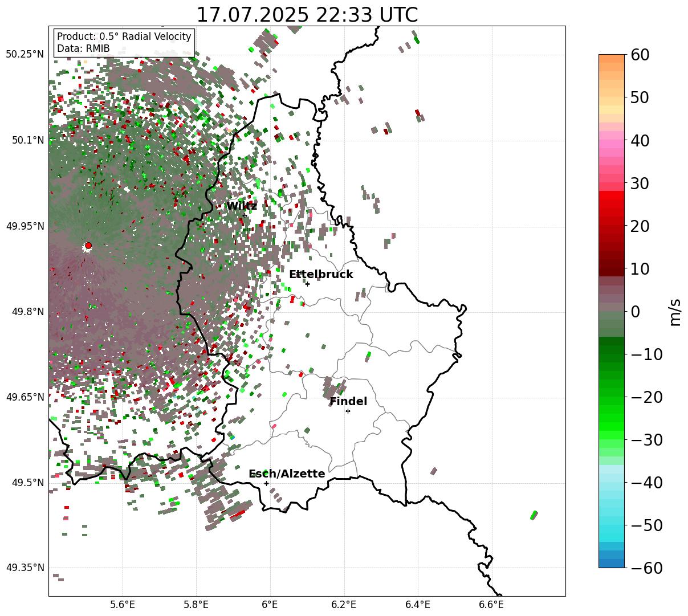Click the 49.95°N latitude tick label
This screenshot has height=616, width=688.
tap(25, 226)
